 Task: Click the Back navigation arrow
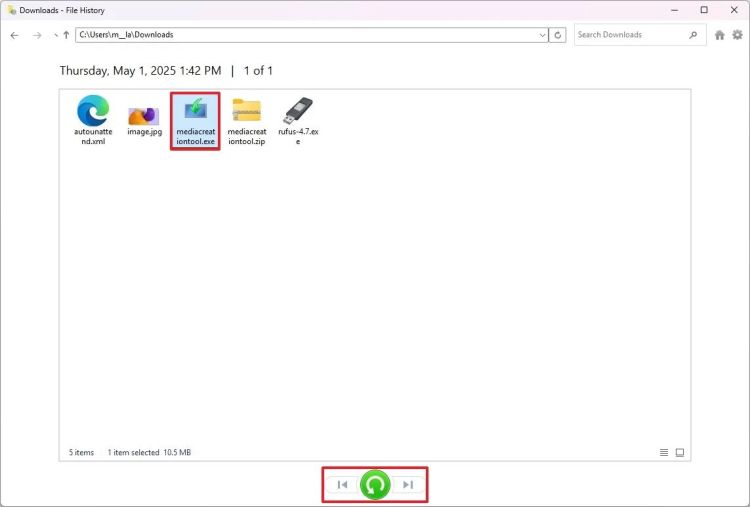(x=14, y=35)
